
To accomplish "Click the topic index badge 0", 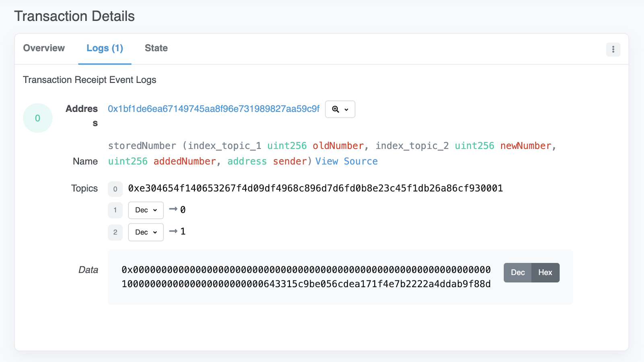I will 115,189.
